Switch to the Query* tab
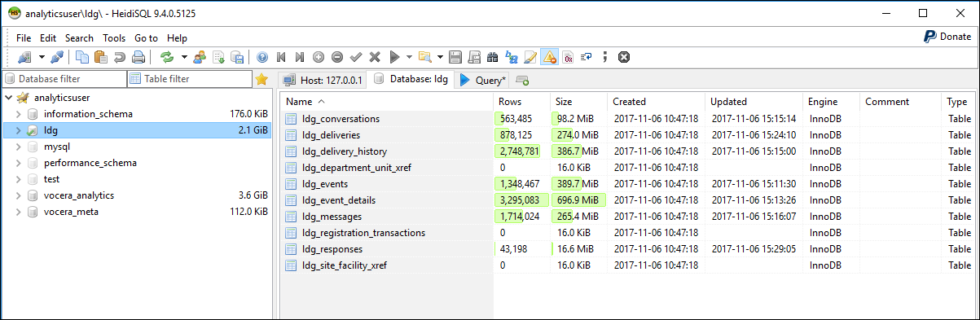Viewport: 980px width, 320px height. 483,80
